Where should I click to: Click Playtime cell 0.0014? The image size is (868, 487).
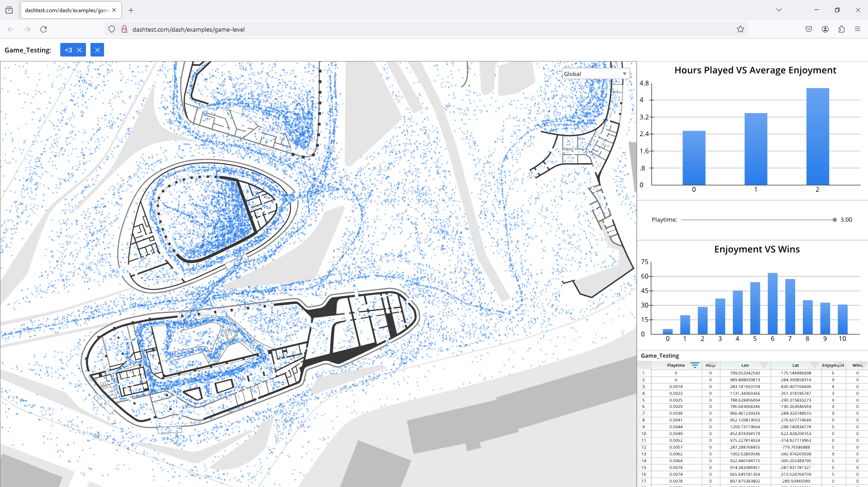point(676,387)
